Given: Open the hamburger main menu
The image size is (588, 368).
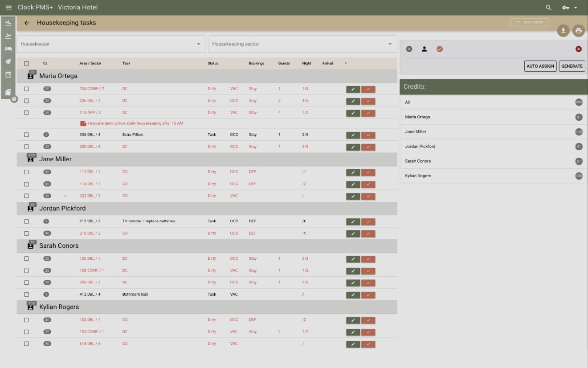Looking at the screenshot, I should (x=8, y=8).
